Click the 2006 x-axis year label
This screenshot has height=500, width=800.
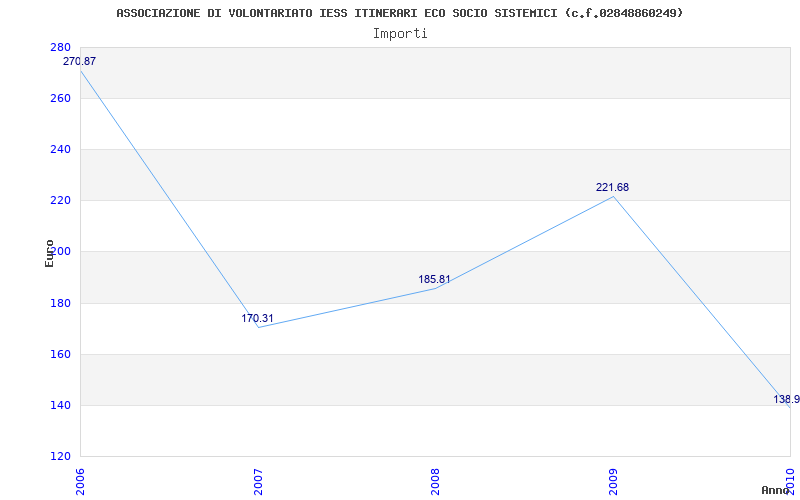point(80,482)
